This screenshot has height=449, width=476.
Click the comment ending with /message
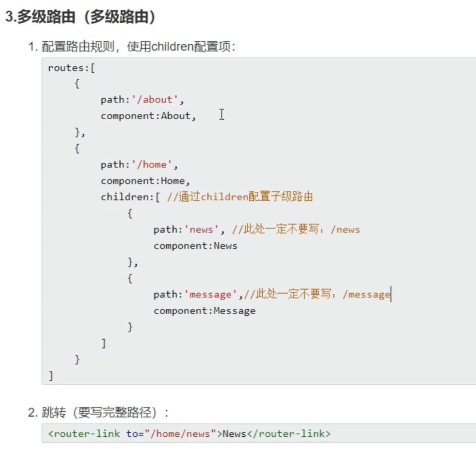[317, 295]
